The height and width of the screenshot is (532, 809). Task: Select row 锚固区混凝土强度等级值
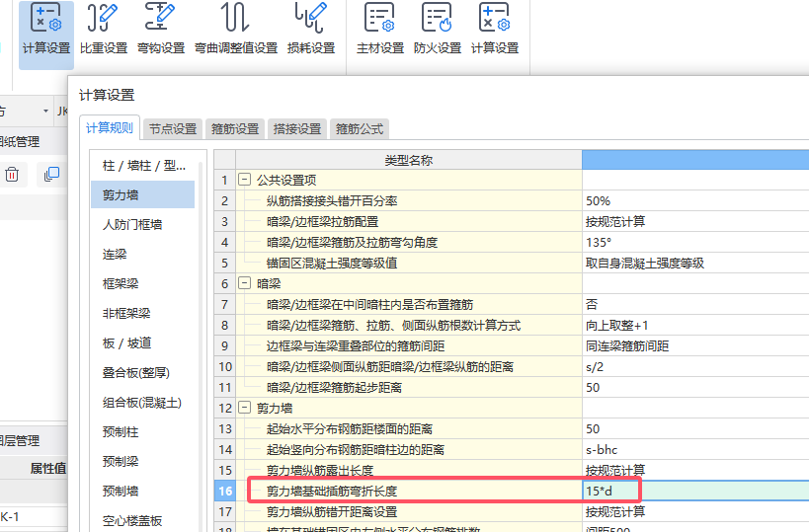point(409,263)
